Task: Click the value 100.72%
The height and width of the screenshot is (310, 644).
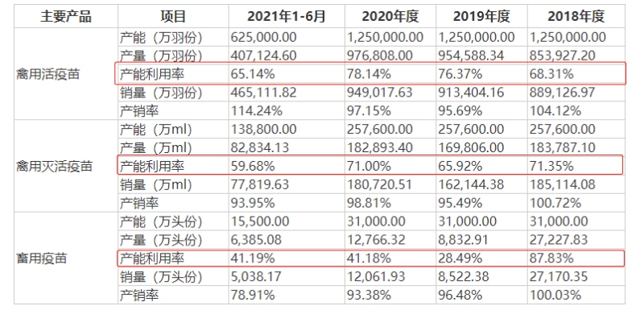Action: [x=555, y=203]
